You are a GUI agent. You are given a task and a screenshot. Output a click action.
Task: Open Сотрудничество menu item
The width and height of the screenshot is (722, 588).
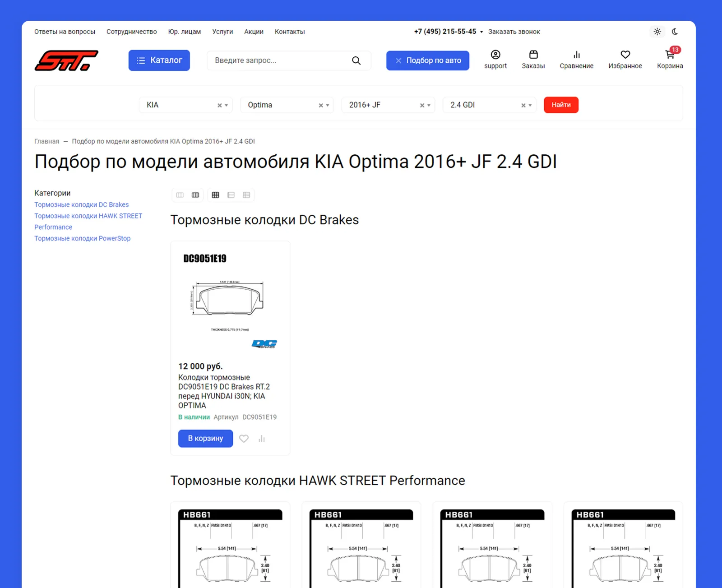tap(132, 32)
